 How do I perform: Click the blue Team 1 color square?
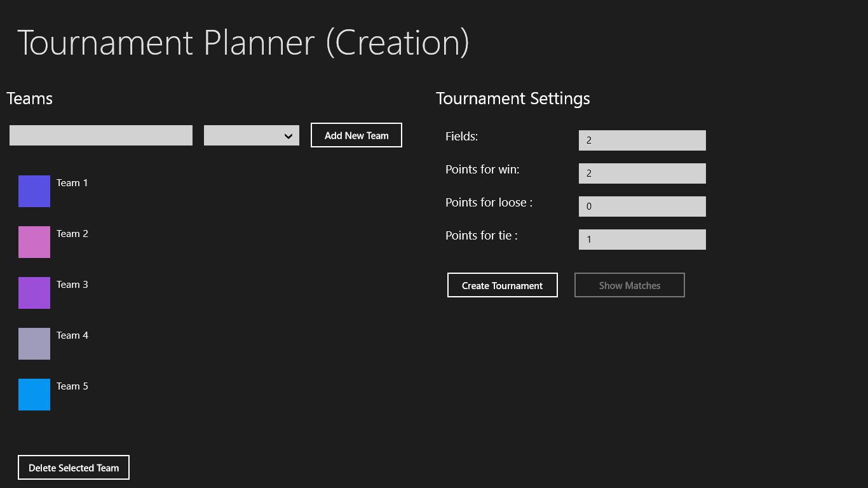[x=34, y=191]
